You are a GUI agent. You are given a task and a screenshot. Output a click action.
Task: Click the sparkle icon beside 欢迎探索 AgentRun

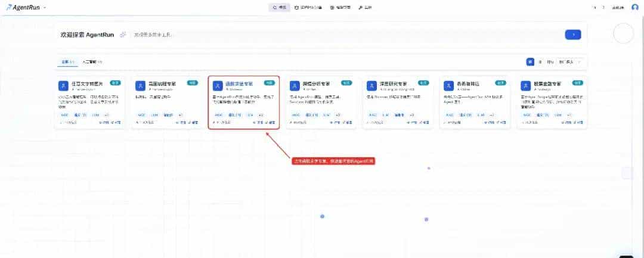pos(122,35)
